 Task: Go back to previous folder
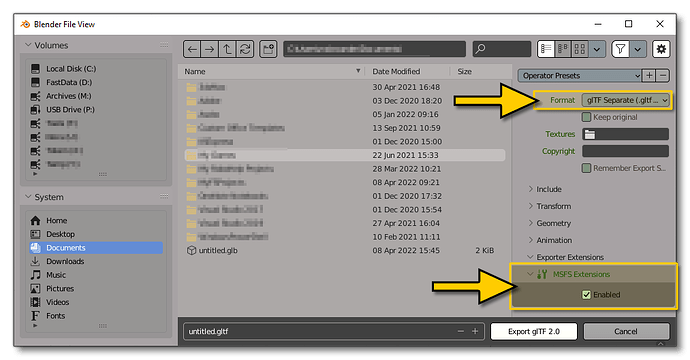click(x=192, y=49)
